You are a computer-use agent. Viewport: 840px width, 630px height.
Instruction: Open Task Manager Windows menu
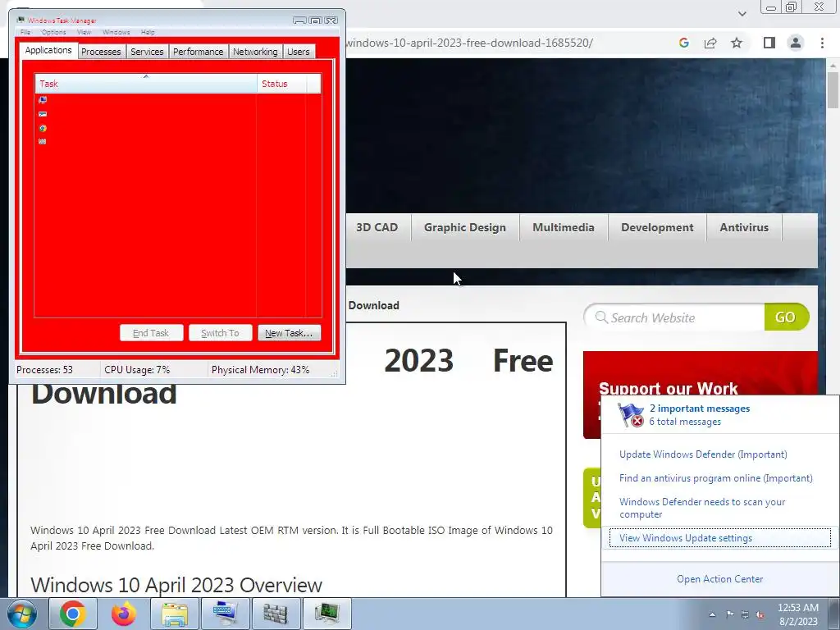pos(116,32)
